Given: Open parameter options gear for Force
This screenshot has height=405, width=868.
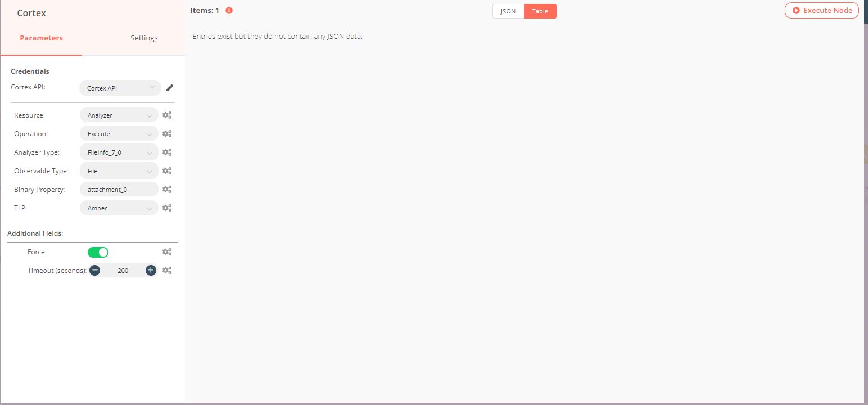Looking at the screenshot, I should point(167,252).
